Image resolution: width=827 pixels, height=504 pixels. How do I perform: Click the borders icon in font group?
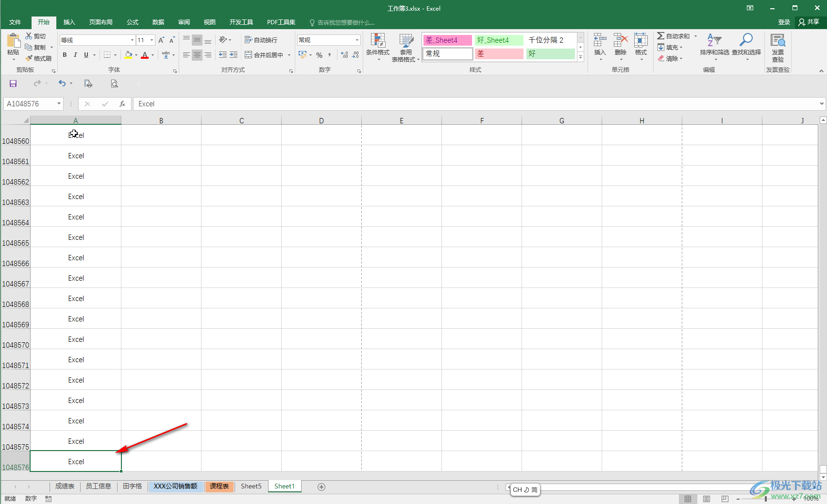pos(107,55)
